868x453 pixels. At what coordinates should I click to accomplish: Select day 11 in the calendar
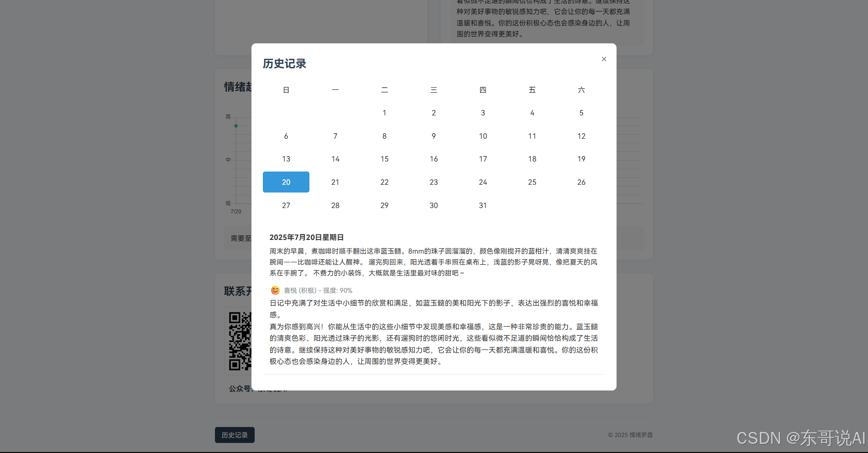(532, 136)
